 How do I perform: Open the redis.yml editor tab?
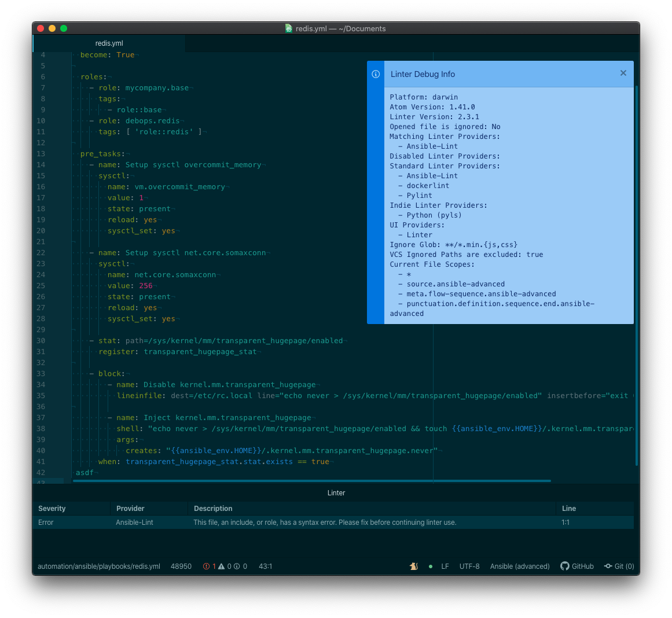point(109,43)
